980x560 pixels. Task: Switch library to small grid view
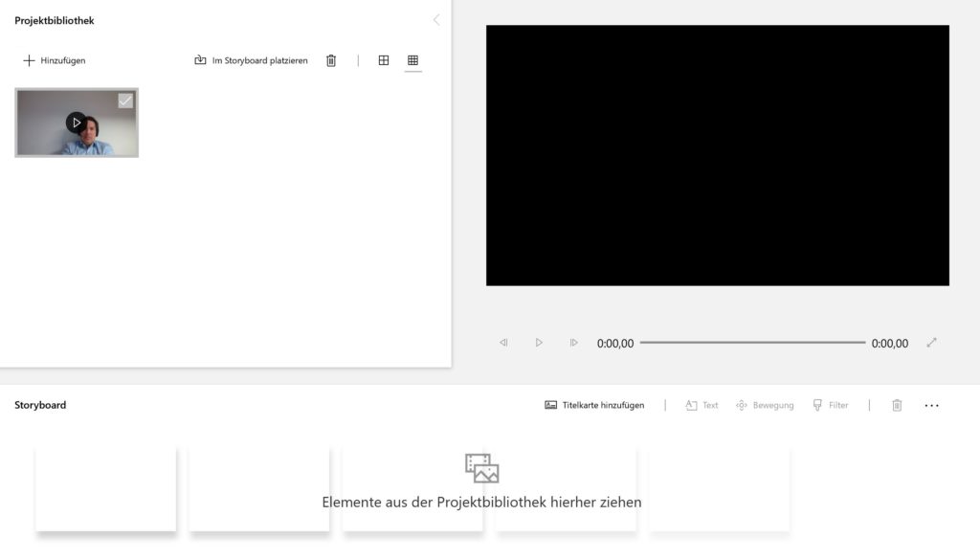(x=413, y=60)
